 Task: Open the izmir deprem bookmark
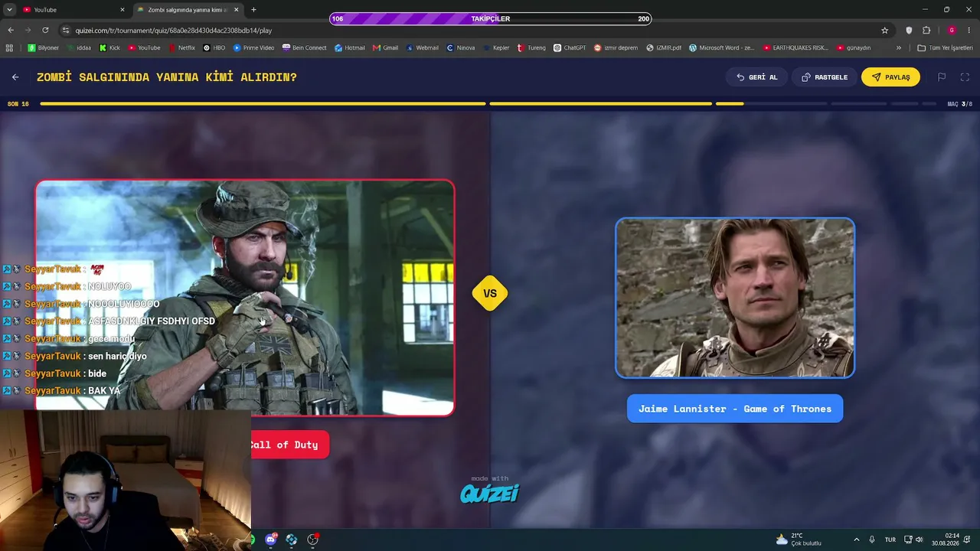pos(616,47)
